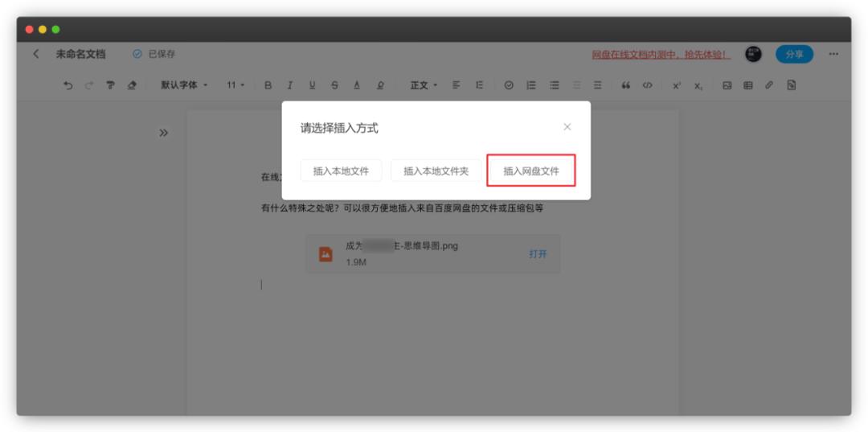Click the text alignment icon
Screen dimensions: 868x432
pos(457,85)
